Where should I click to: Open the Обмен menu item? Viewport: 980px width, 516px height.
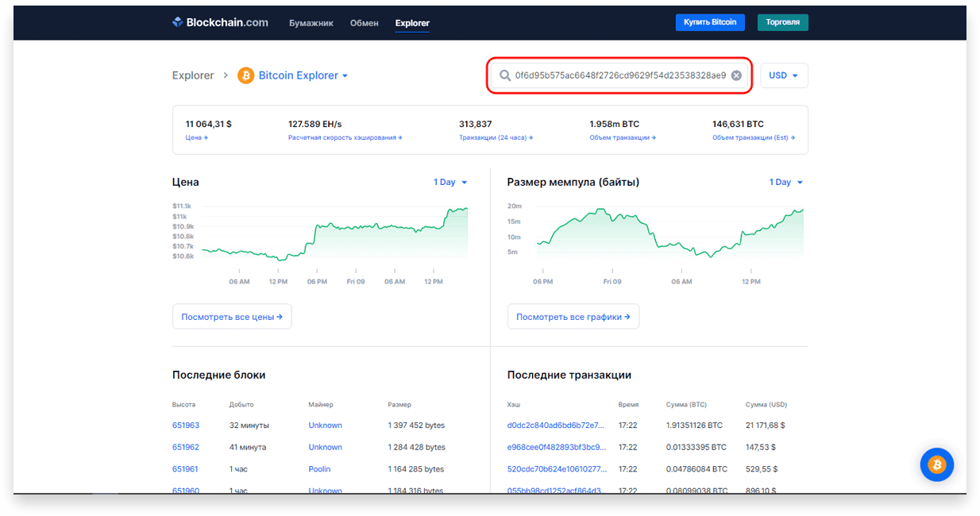coord(365,22)
